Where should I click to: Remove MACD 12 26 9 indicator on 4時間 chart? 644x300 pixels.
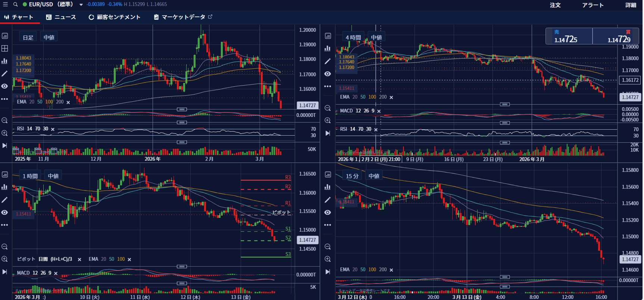pyautogui.click(x=379, y=111)
